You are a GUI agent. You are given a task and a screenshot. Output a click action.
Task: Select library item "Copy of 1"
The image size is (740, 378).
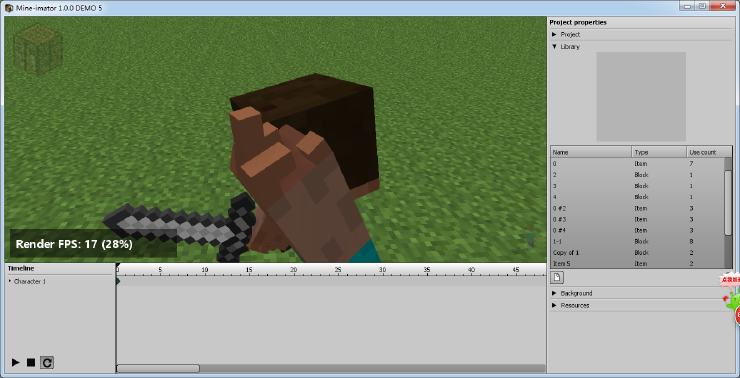tap(637, 252)
